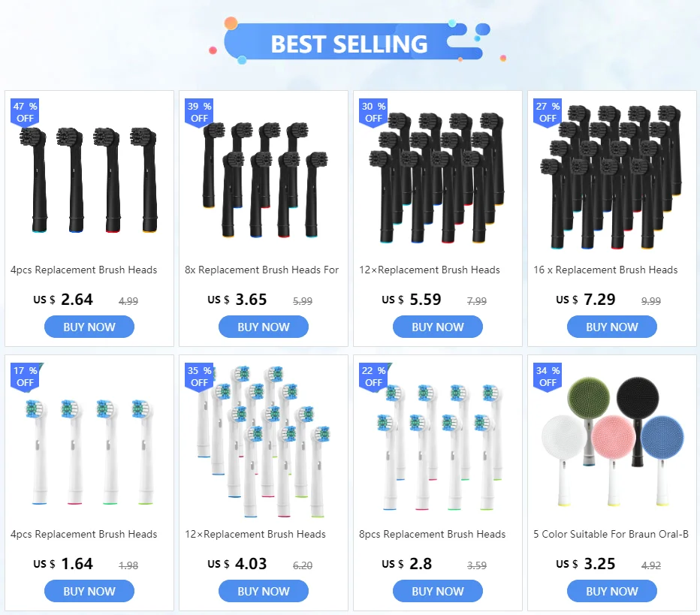Buy the 8pcs white brush heads at 2.8
Image resolution: width=700 pixels, height=615 pixels.
438,591
